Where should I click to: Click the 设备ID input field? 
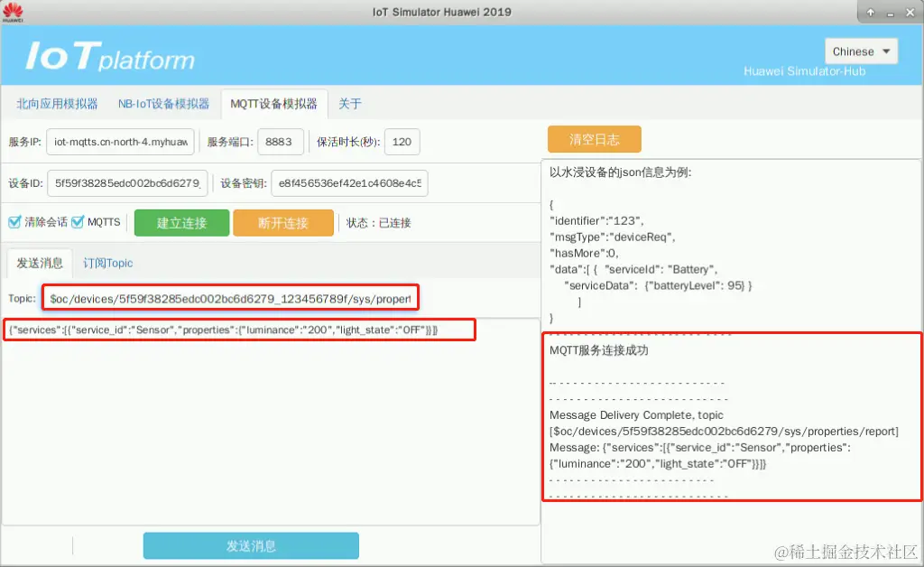[x=127, y=183]
